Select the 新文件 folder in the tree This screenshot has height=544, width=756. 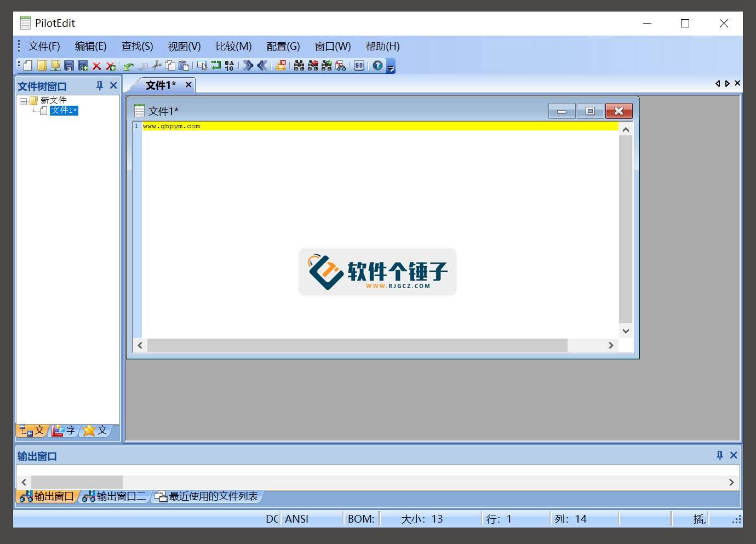click(53, 100)
